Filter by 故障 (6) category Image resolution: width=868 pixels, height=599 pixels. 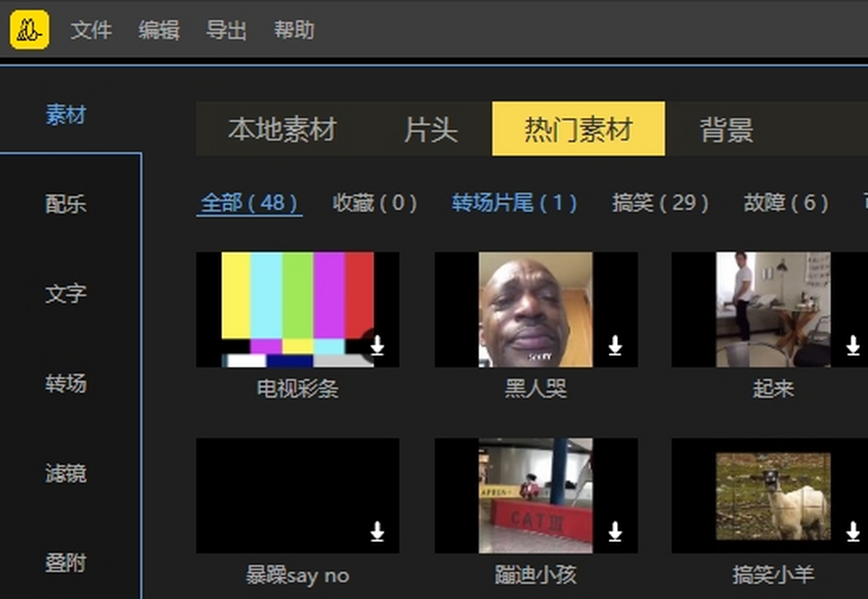[x=786, y=203]
